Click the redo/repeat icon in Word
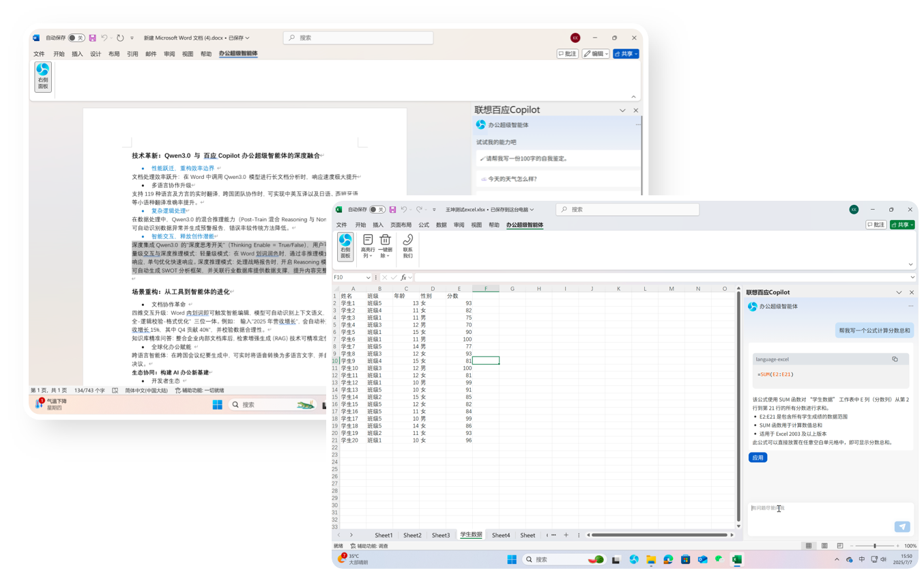 click(x=120, y=38)
